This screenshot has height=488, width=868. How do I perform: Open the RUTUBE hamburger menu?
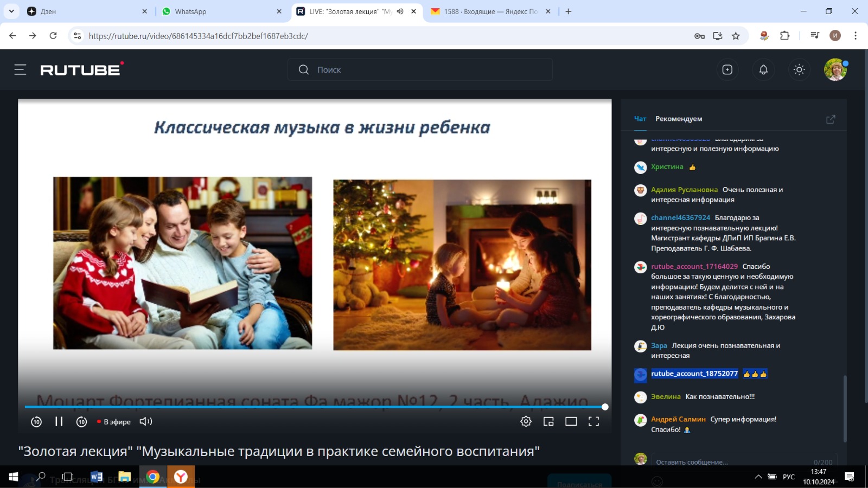click(20, 69)
